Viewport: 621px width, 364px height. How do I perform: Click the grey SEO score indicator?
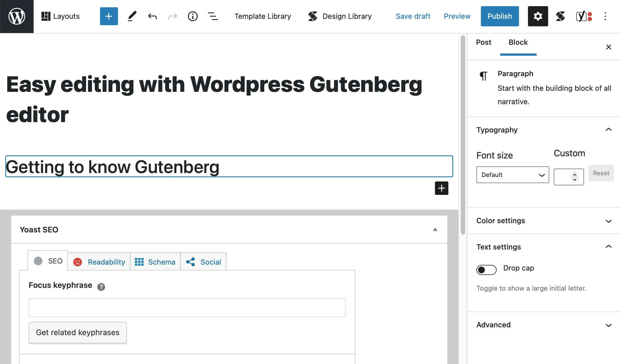pos(38,261)
